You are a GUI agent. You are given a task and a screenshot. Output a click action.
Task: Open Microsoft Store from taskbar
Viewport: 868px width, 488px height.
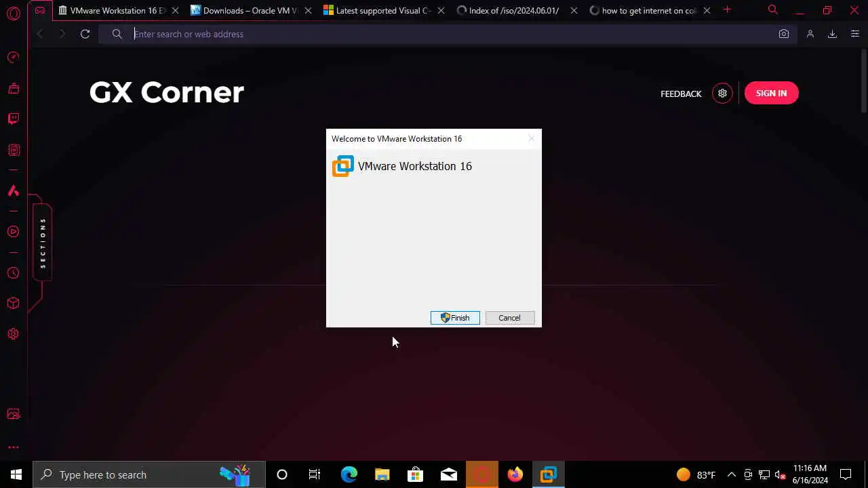(x=416, y=474)
